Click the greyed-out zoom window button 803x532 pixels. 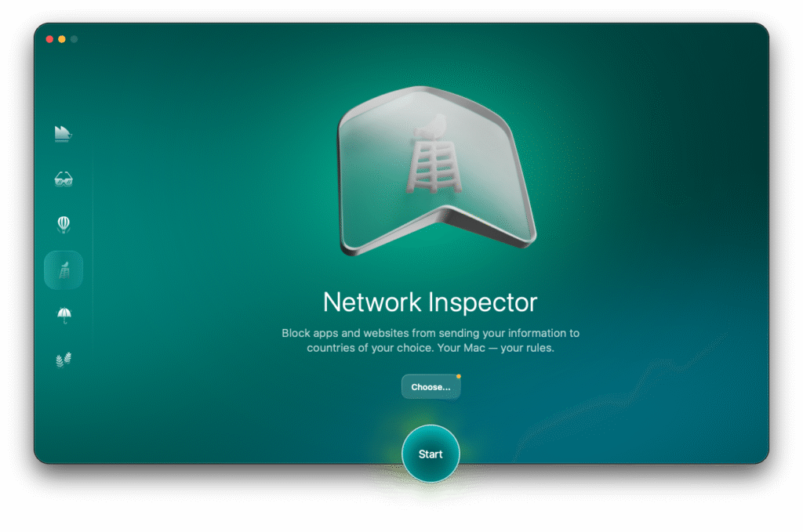click(x=74, y=39)
